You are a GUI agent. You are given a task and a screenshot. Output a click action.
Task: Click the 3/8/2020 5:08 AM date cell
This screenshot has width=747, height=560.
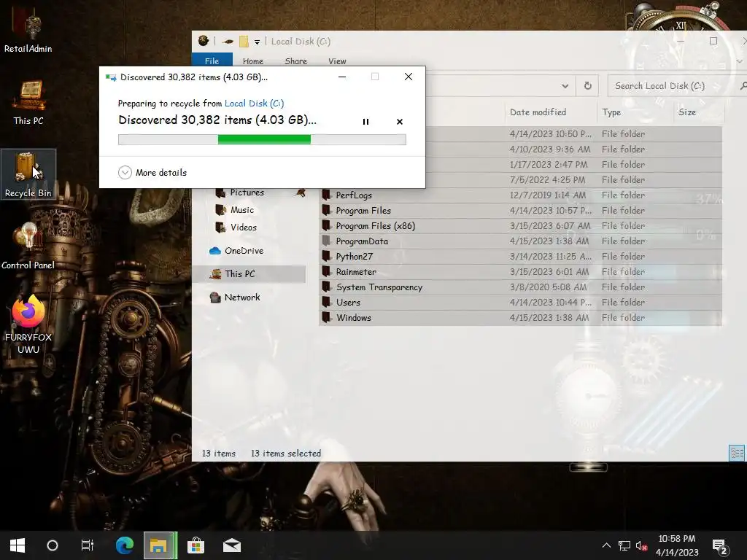[x=549, y=287]
